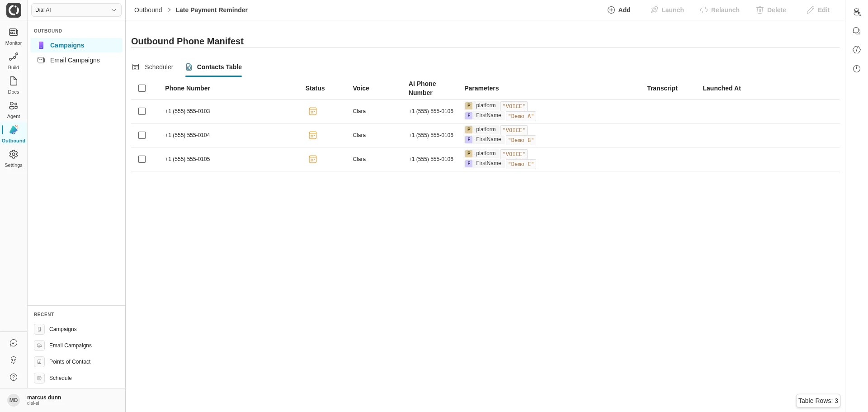The height and width of the screenshot is (412, 868).
Task: Click the MD user avatar
Action: pos(14,400)
